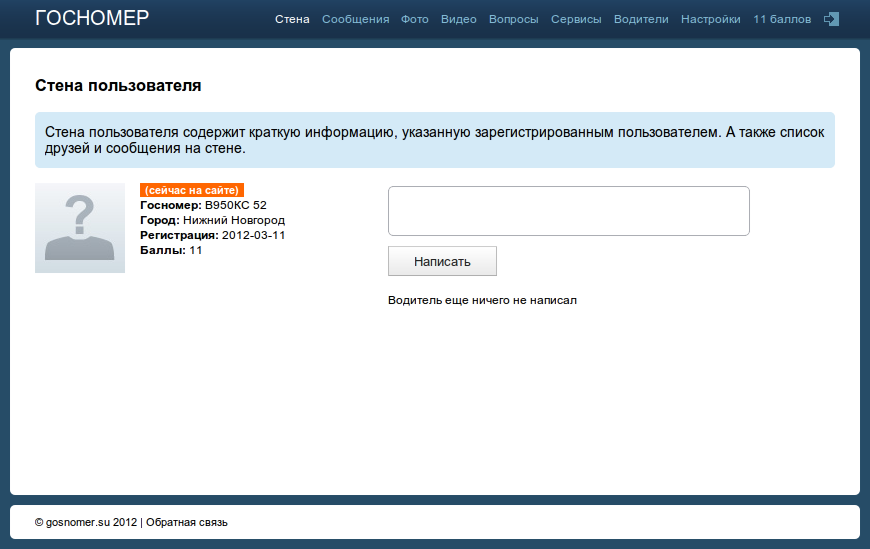The image size is (870, 549).
Task: Navigate to the Фото page
Action: point(415,19)
